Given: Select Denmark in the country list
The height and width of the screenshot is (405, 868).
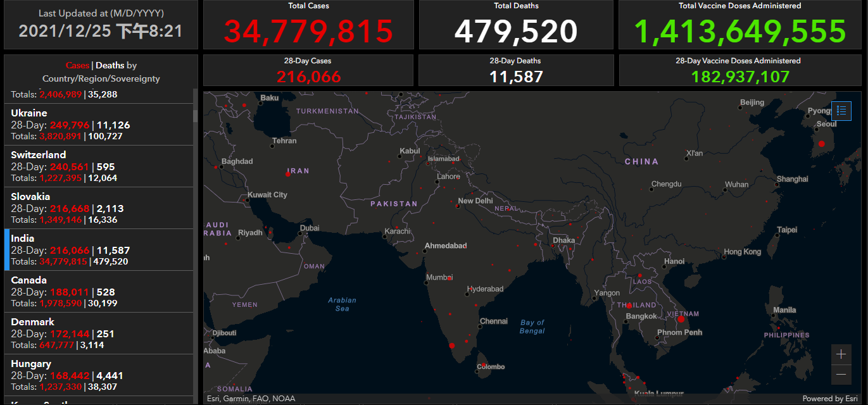Looking at the screenshot, I should point(99,333).
